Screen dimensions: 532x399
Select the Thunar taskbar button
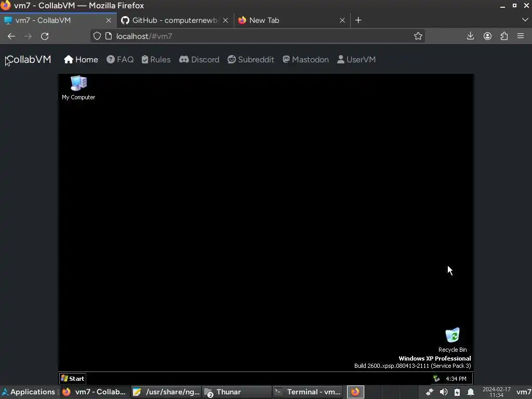click(237, 392)
